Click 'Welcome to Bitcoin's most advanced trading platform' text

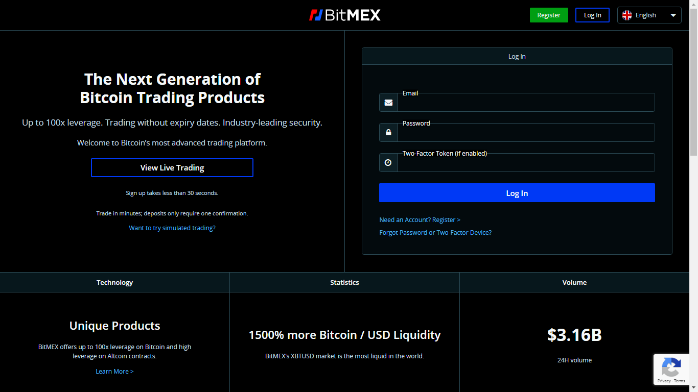(172, 143)
